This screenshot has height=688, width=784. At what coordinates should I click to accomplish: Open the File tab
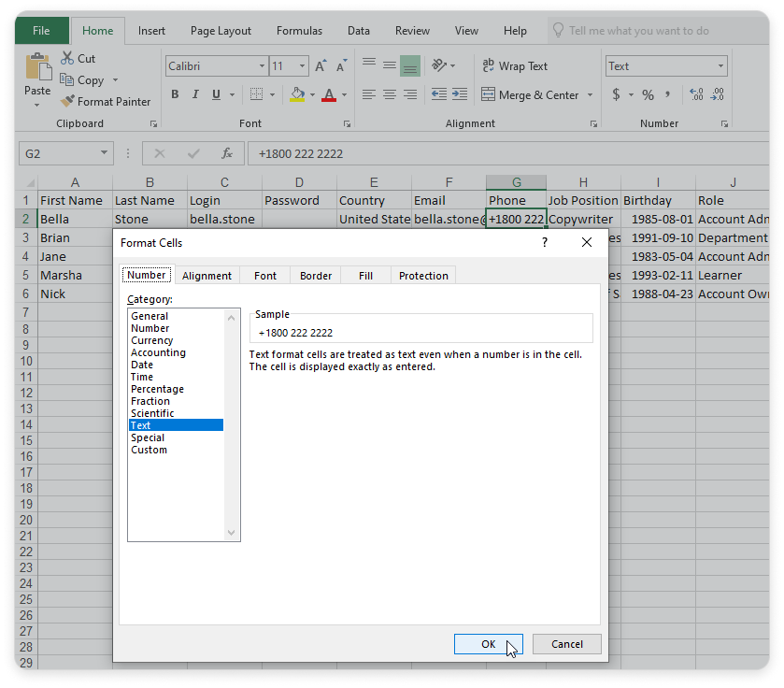(x=41, y=31)
